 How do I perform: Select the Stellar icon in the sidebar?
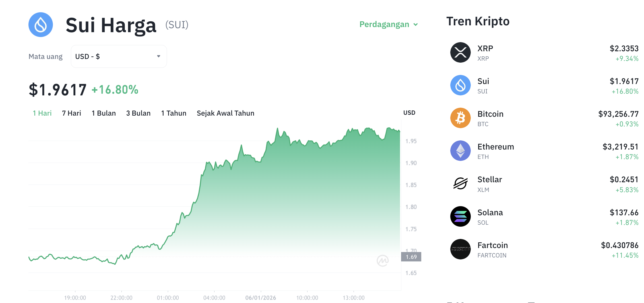coord(460,183)
